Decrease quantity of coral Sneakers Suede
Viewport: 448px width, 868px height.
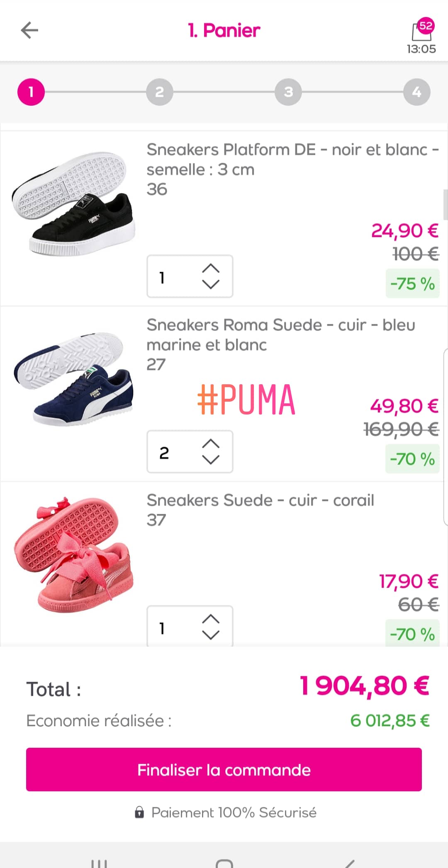click(211, 635)
